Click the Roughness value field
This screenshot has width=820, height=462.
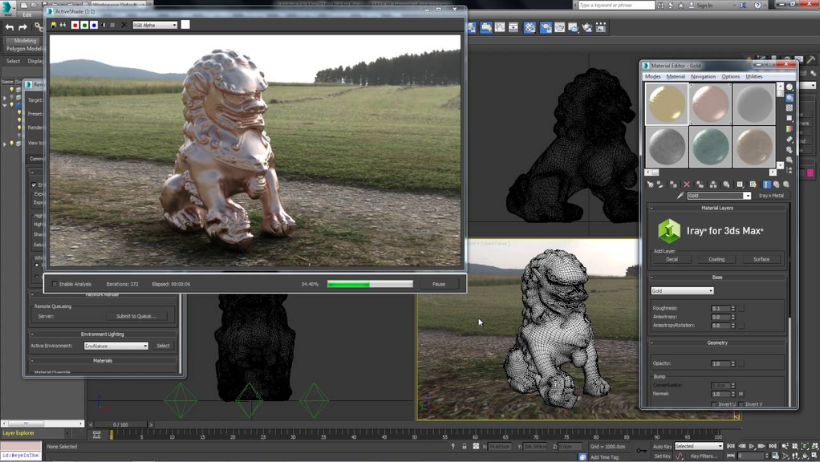tap(718, 308)
